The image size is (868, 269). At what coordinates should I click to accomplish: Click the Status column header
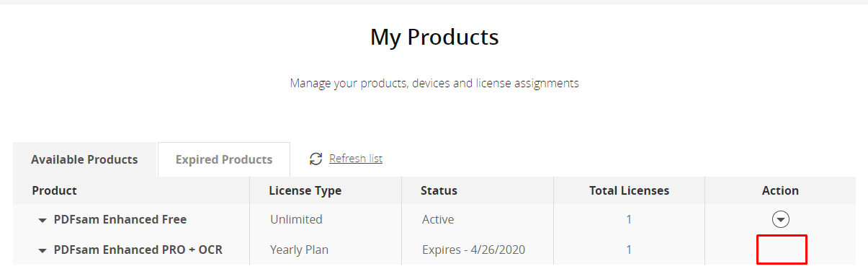439,190
